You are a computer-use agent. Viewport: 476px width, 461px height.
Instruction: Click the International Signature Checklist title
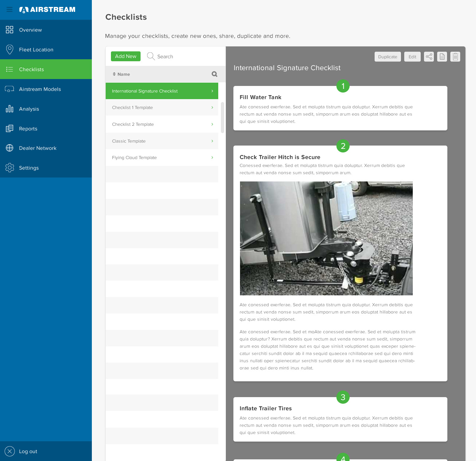[x=287, y=68]
